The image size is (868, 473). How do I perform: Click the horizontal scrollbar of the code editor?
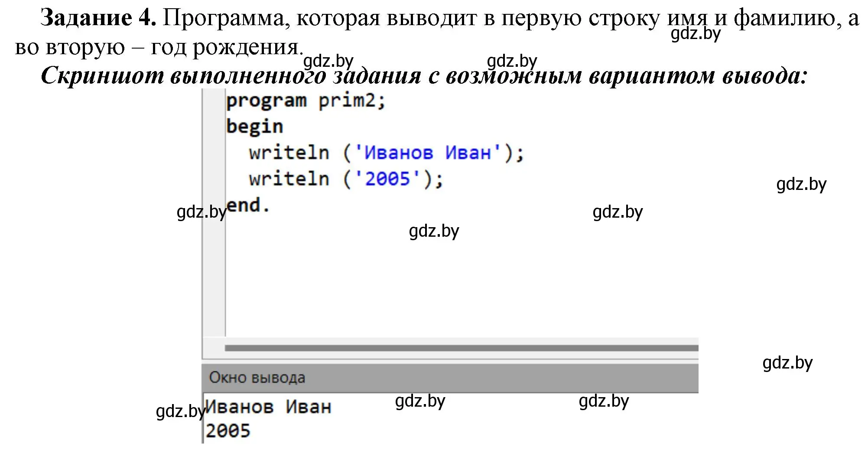[462, 348]
